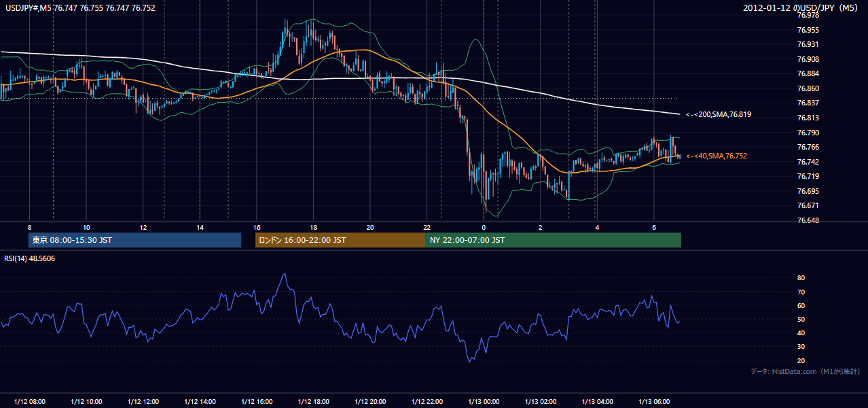The width and height of the screenshot is (868, 408).
Task: Click hour label 0 under the price chart
Action: [483, 226]
